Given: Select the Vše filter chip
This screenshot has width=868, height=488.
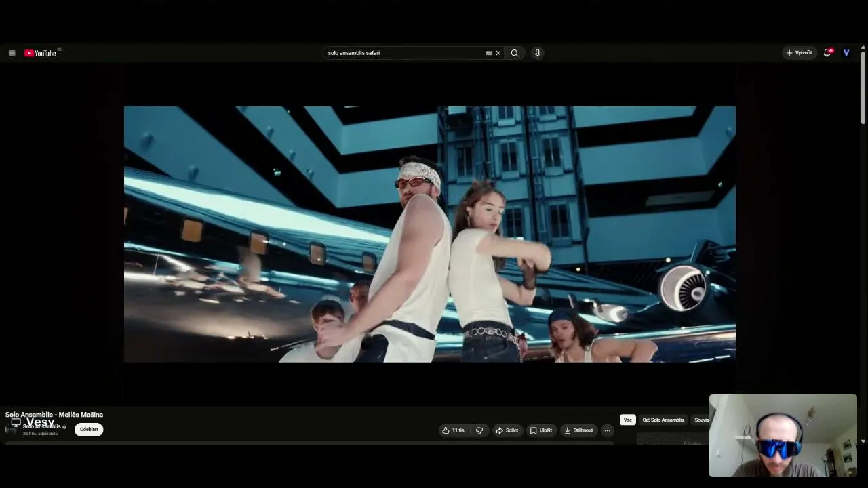Looking at the screenshot, I should (x=628, y=420).
